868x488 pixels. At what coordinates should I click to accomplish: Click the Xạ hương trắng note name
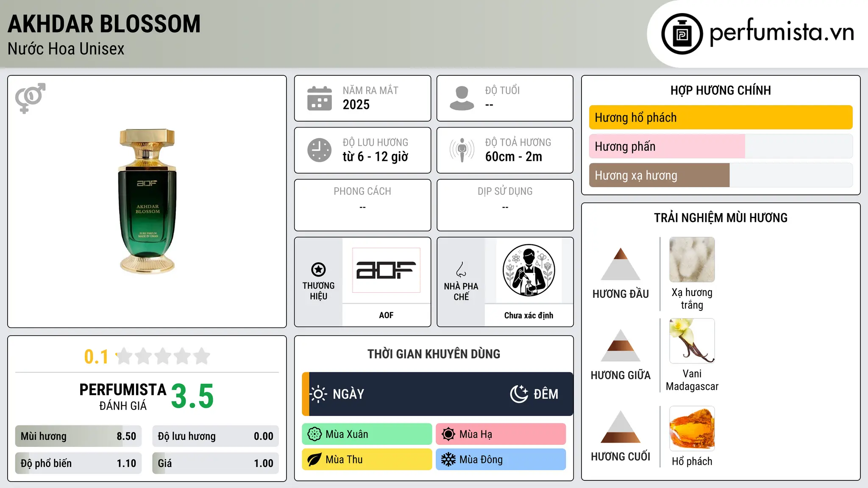pyautogui.click(x=692, y=299)
